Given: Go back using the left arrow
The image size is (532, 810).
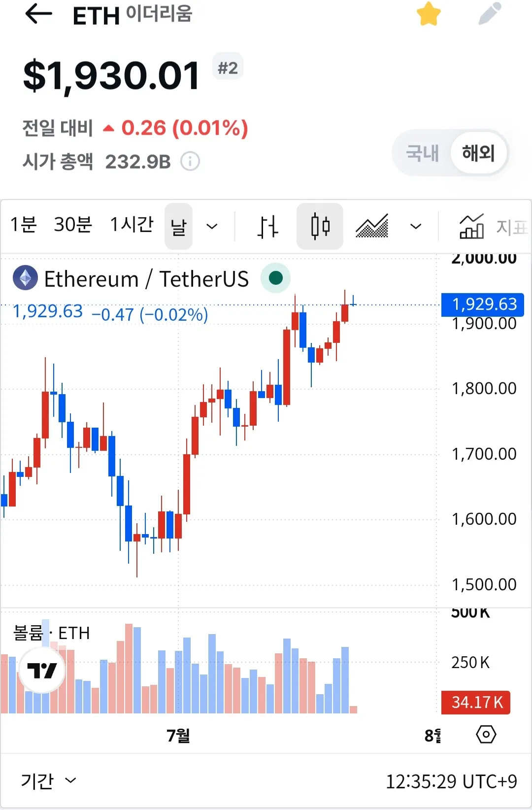Looking at the screenshot, I should pyautogui.click(x=38, y=14).
